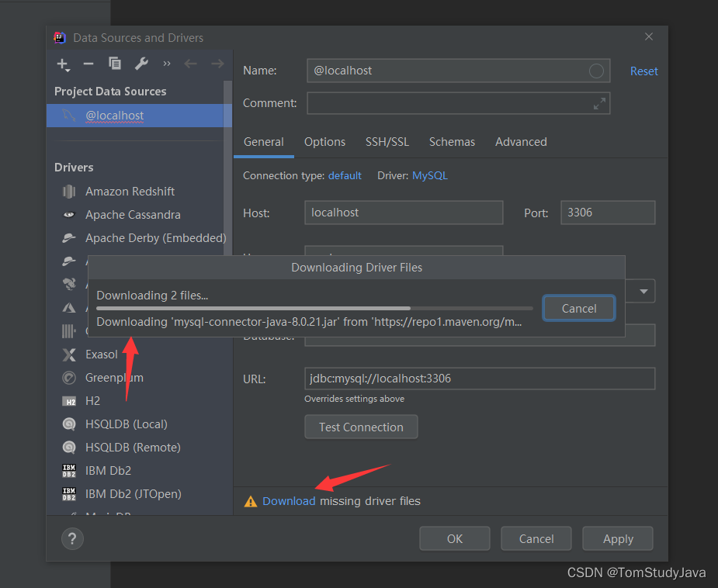Click the warning triangle icon
Screen dimensions: 718x588
[251, 502]
